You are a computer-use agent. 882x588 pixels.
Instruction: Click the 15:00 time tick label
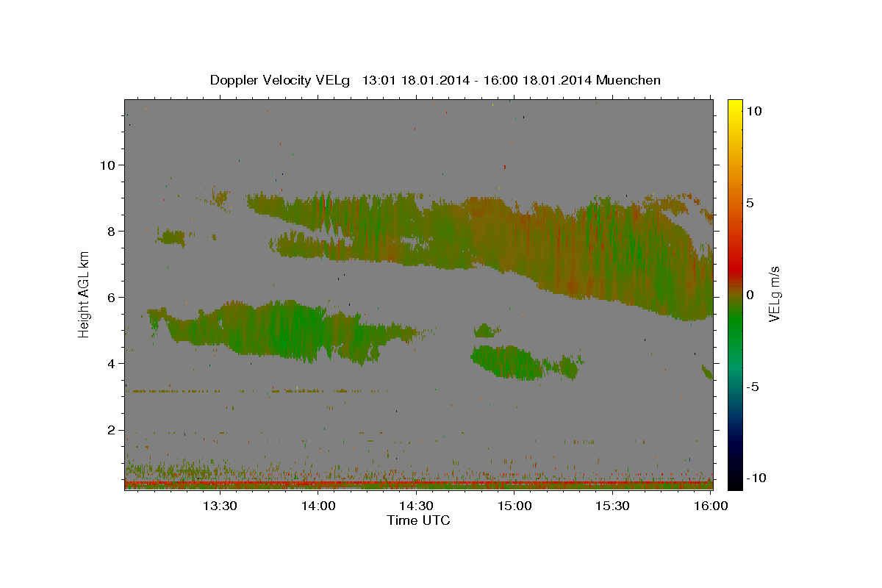click(514, 506)
